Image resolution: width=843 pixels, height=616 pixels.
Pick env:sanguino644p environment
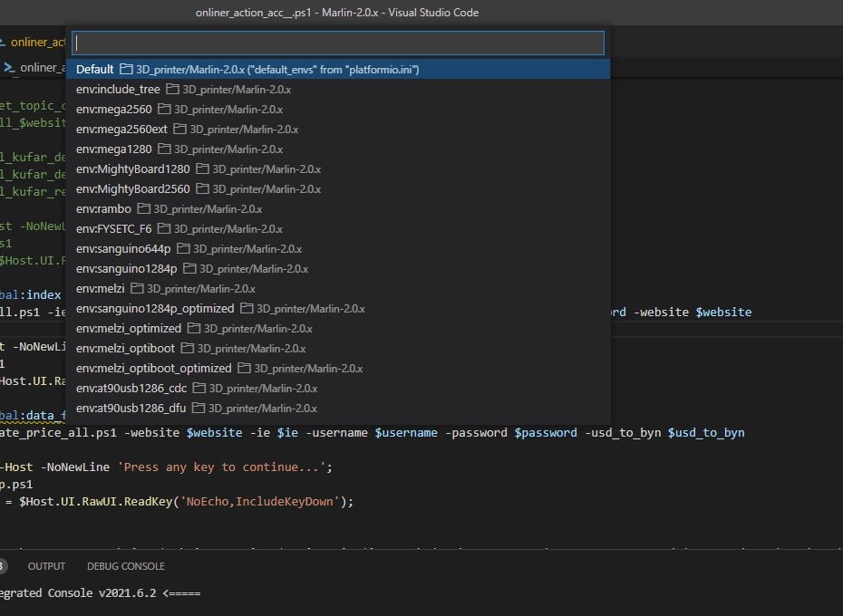point(338,248)
